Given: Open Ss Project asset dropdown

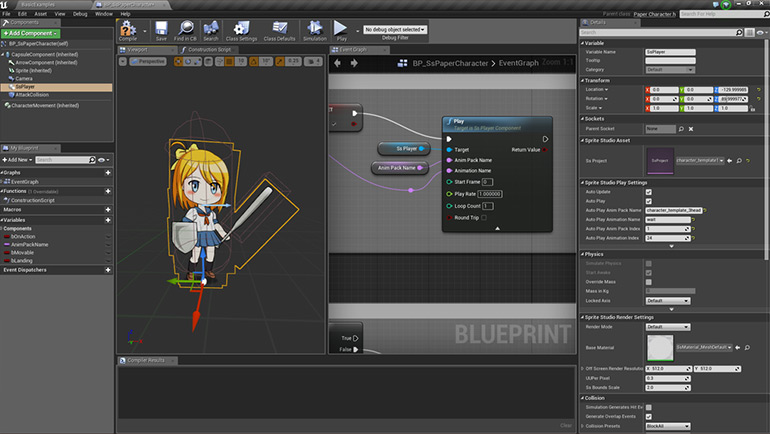Looking at the screenshot, I should tap(700, 161).
